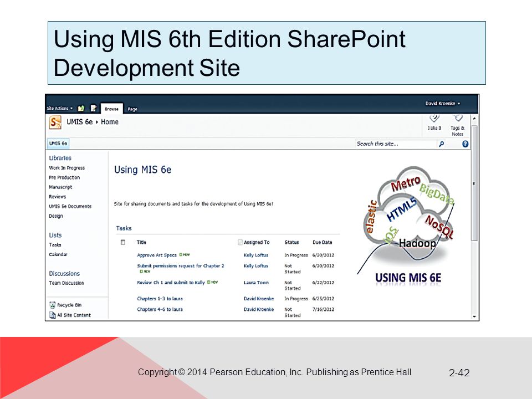Screen dimensions: 532x399
Task: Open Kelly Loftus on Submit permissions row
Action: point(256,265)
